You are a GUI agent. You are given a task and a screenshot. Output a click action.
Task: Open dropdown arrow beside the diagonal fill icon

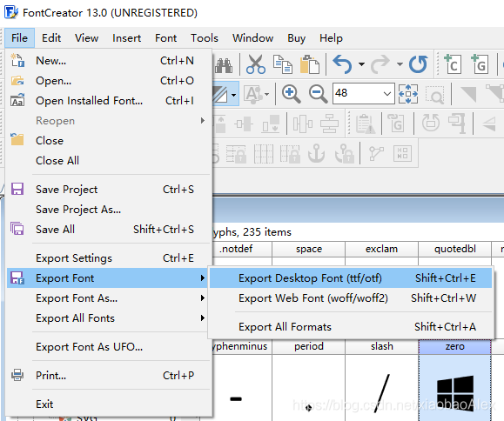[x=233, y=95]
